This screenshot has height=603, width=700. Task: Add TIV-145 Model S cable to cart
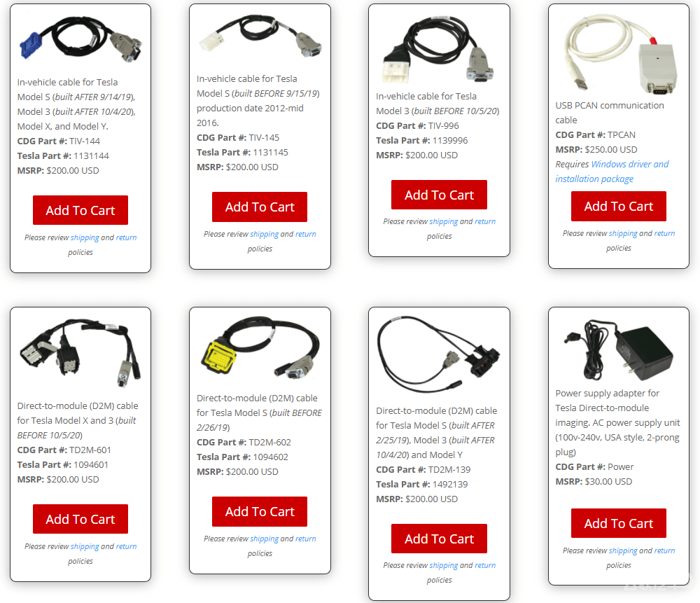click(260, 207)
